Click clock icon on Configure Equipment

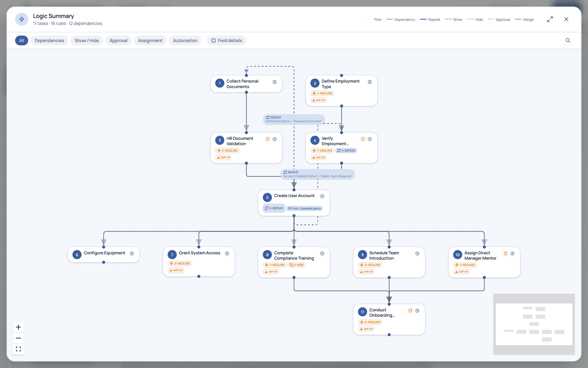[132, 253]
